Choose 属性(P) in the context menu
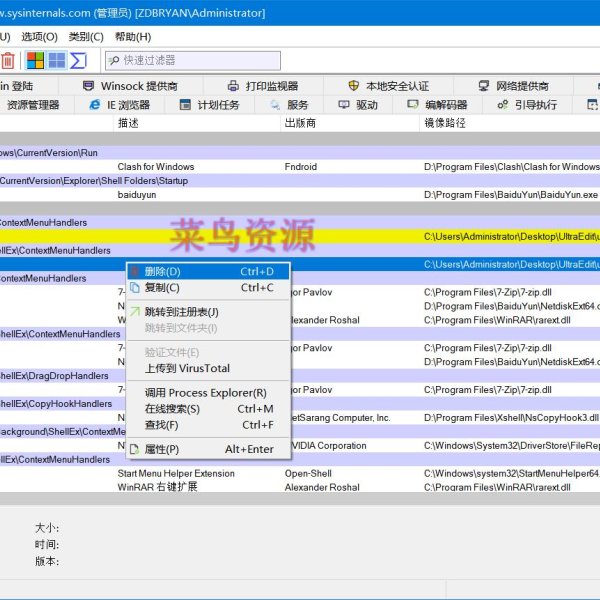This screenshot has height=600, width=600. coord(209,449)
